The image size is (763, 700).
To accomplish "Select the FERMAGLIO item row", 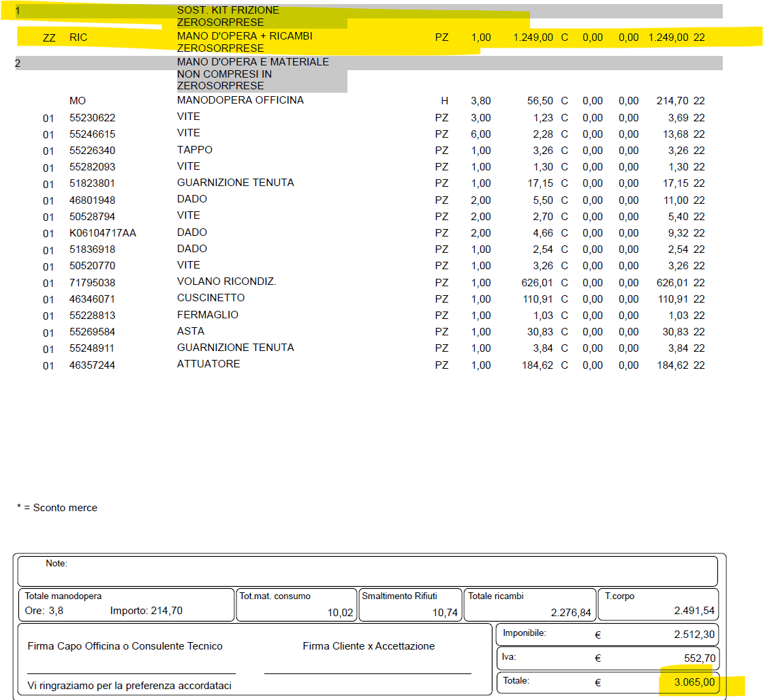I will coord(207,315).
